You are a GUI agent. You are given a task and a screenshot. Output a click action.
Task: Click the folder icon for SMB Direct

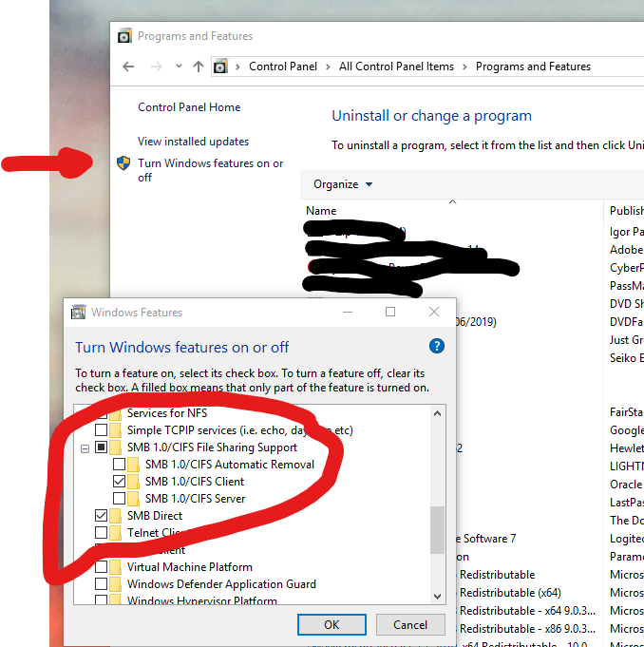click(116, 515)
